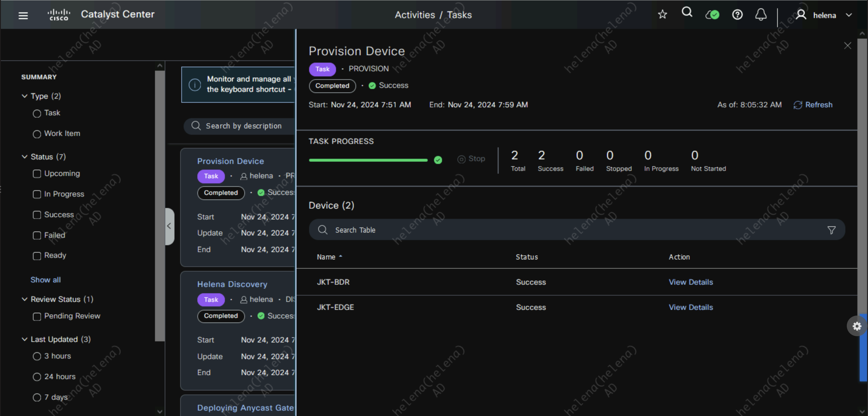Check the Failed status checkbox

pyautogui.click(x=37, y=235)
